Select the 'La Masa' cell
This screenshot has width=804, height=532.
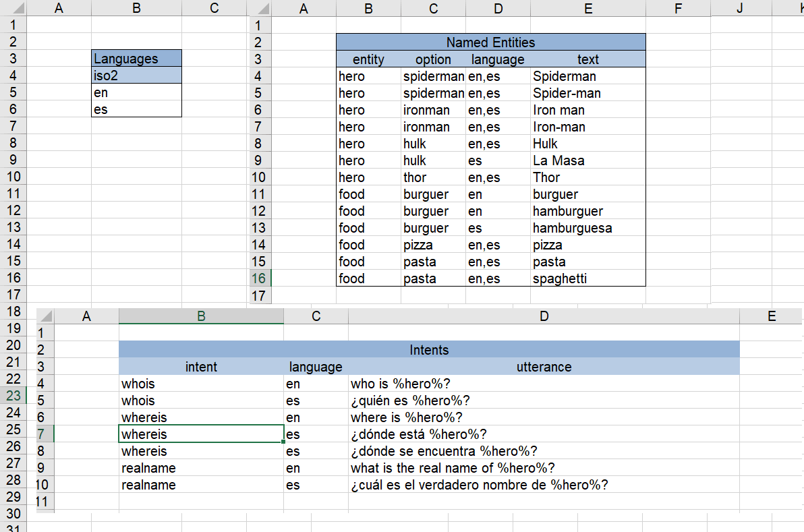point(588,160)
